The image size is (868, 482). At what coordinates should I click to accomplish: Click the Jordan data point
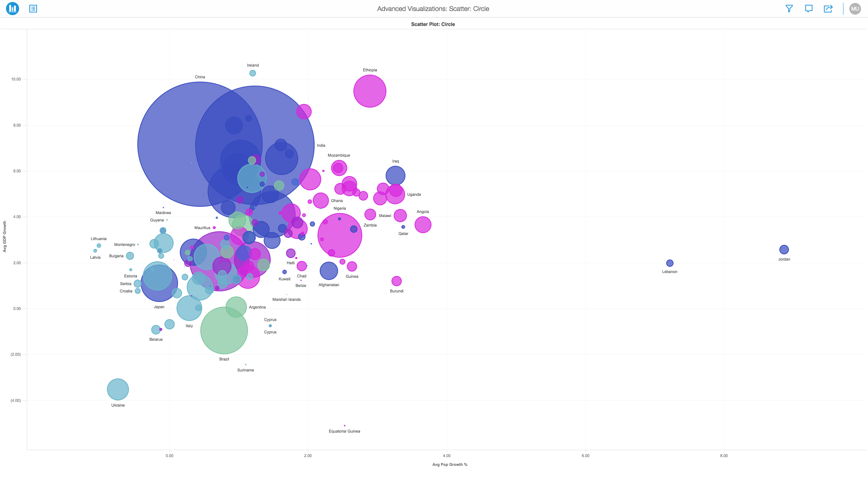click(x=784, y=250)
